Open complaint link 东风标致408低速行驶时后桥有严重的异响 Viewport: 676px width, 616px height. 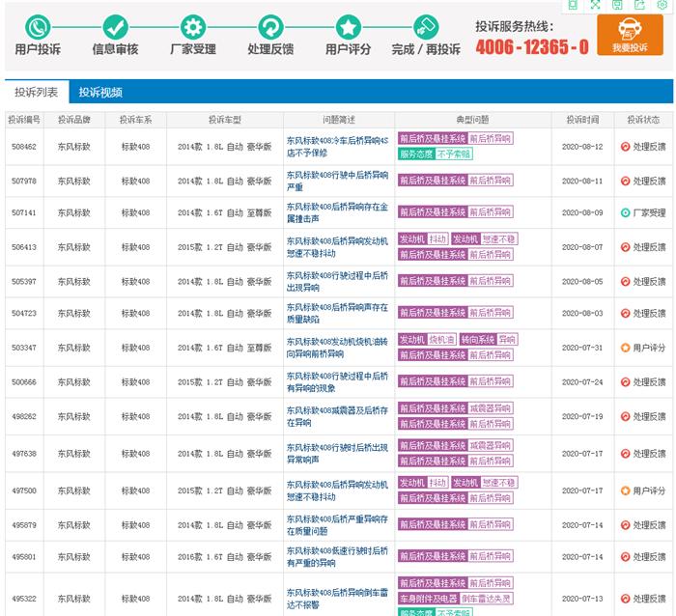[x=337, y=557]
